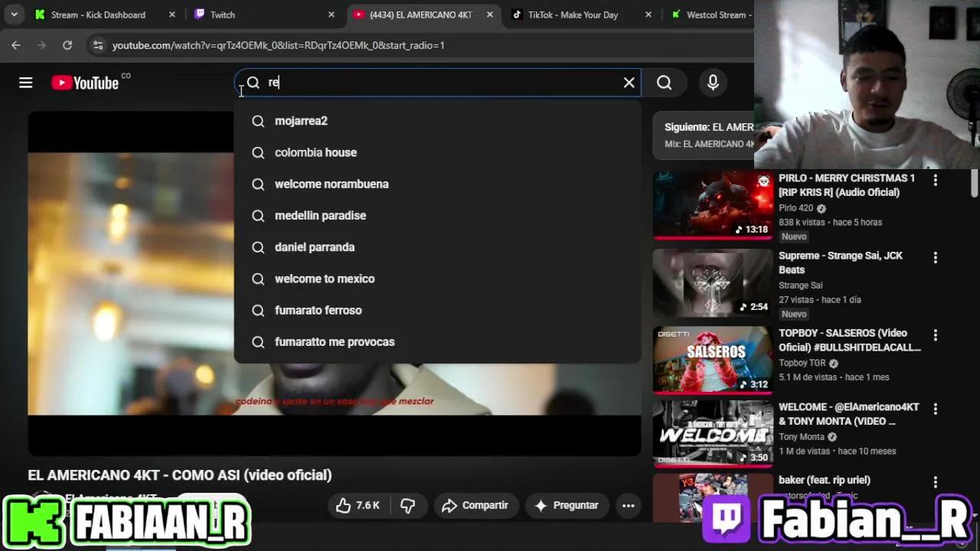Start voice search with microphone
980x551 pixels.
713,83
